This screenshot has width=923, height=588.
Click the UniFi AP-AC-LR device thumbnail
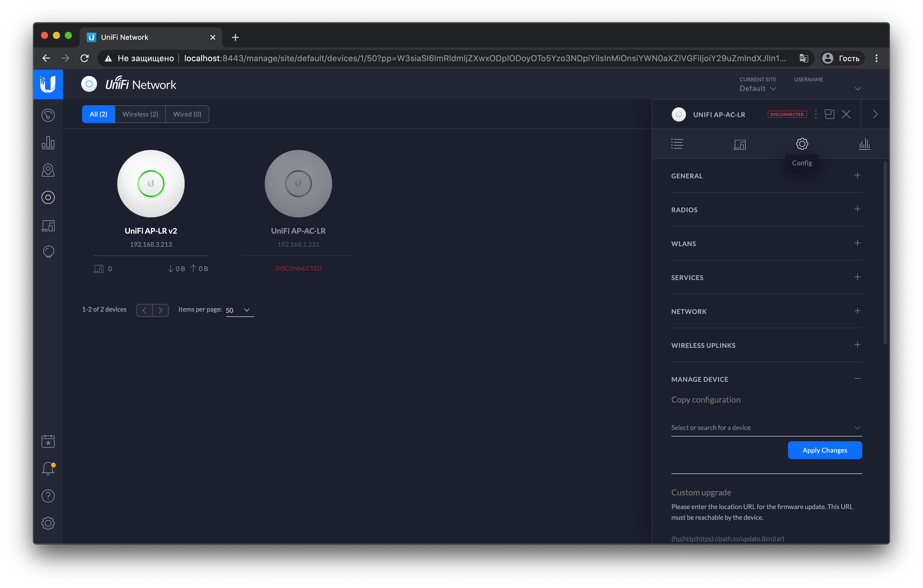tap(297, 183)
